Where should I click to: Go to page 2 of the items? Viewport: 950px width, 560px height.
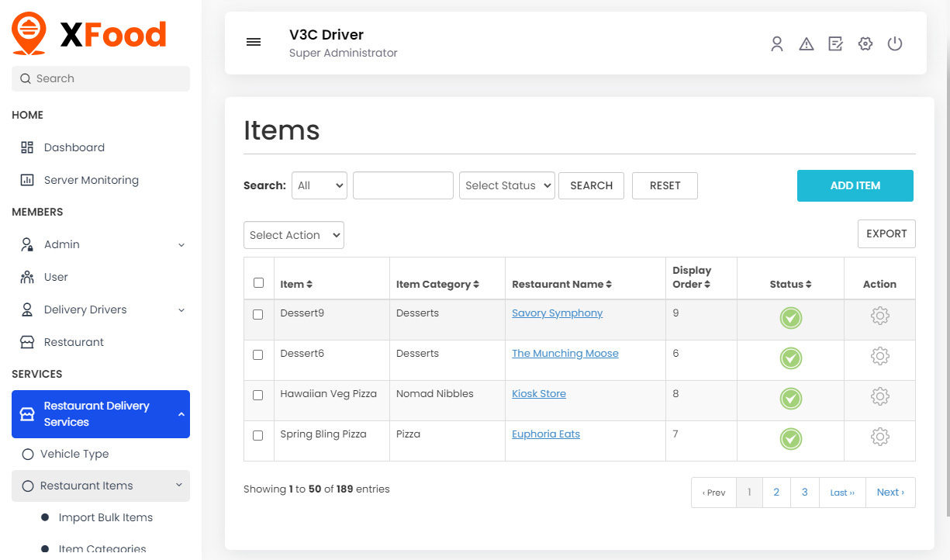click(x=776, y=493)
